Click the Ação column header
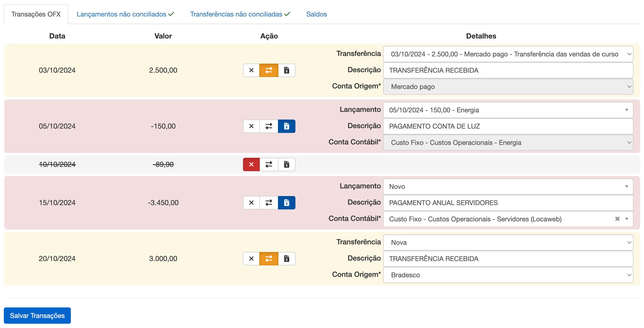Viewport: 644px width, 328px height. click(269, 36)
